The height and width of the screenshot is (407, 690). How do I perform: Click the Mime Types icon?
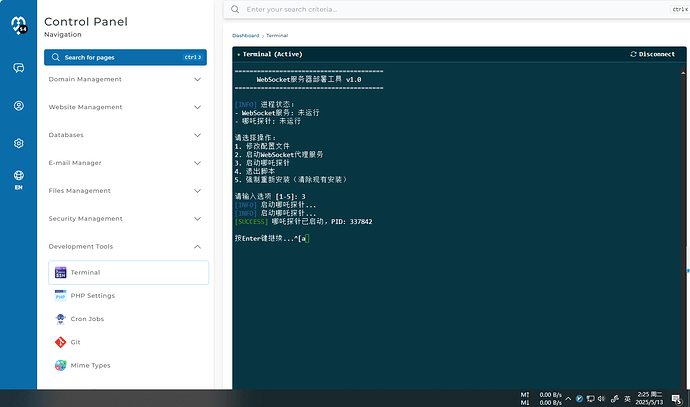point(60,365)
